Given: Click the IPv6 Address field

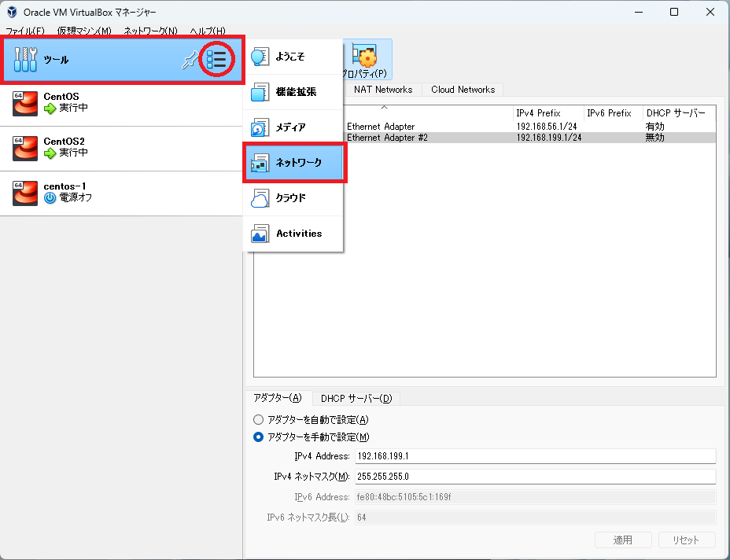Looking at the screenshot, I should pos(536,497).
